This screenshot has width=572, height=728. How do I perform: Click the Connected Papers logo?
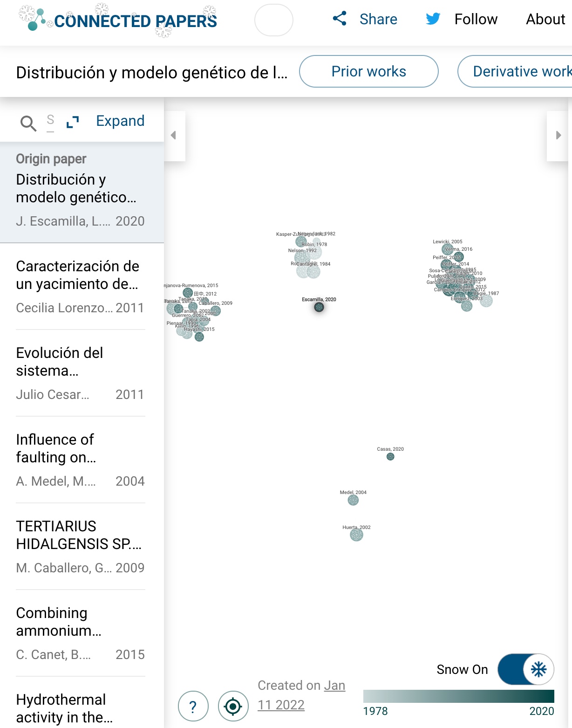point(118,20)
